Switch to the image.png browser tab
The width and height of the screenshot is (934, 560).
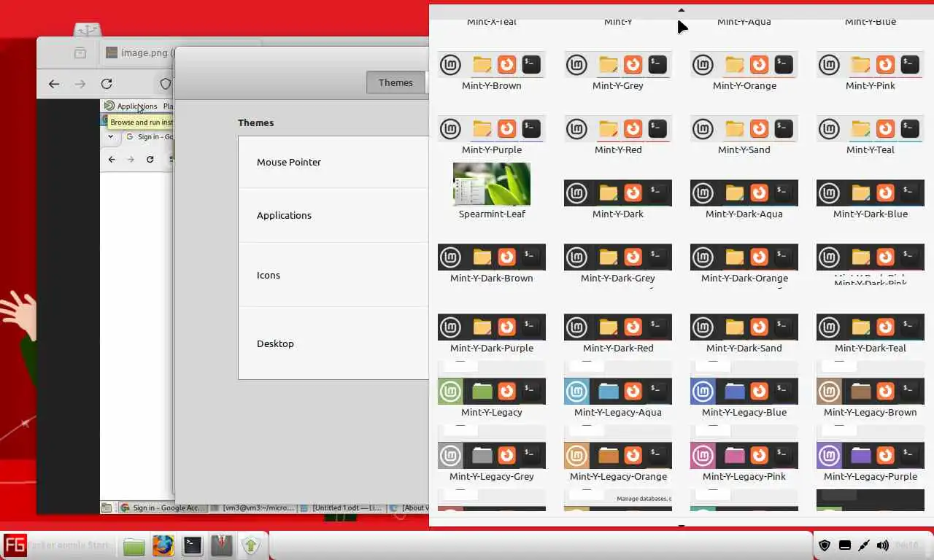137,52
